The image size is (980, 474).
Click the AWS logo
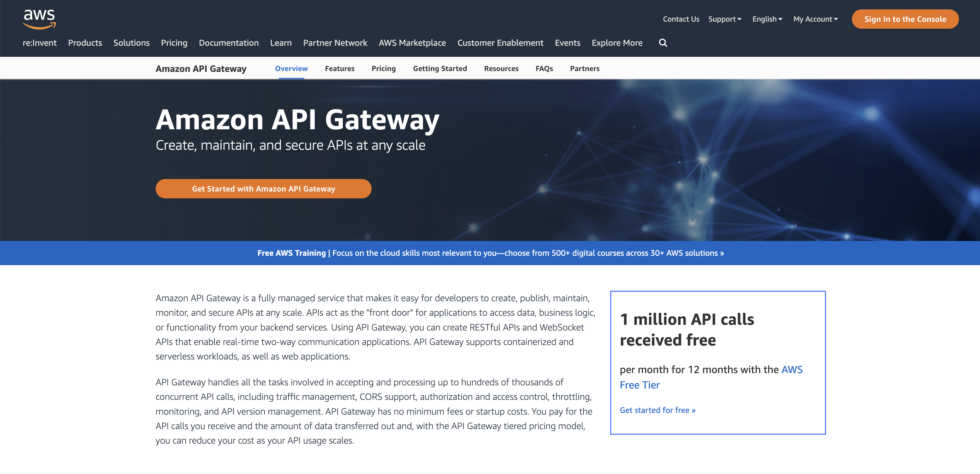pos(39,19)
